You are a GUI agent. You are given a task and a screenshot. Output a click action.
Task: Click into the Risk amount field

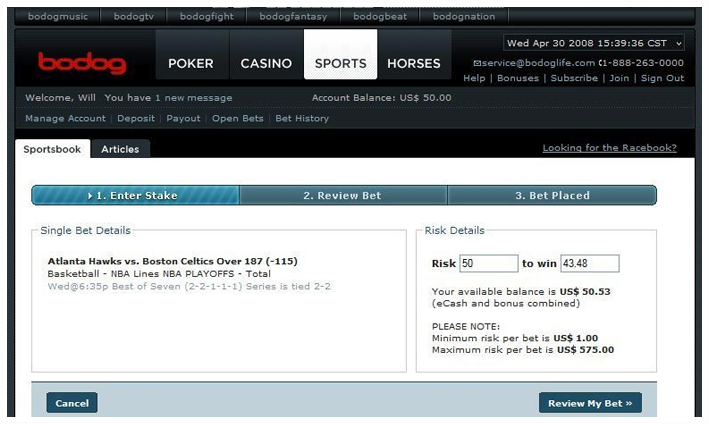(488, 264)
